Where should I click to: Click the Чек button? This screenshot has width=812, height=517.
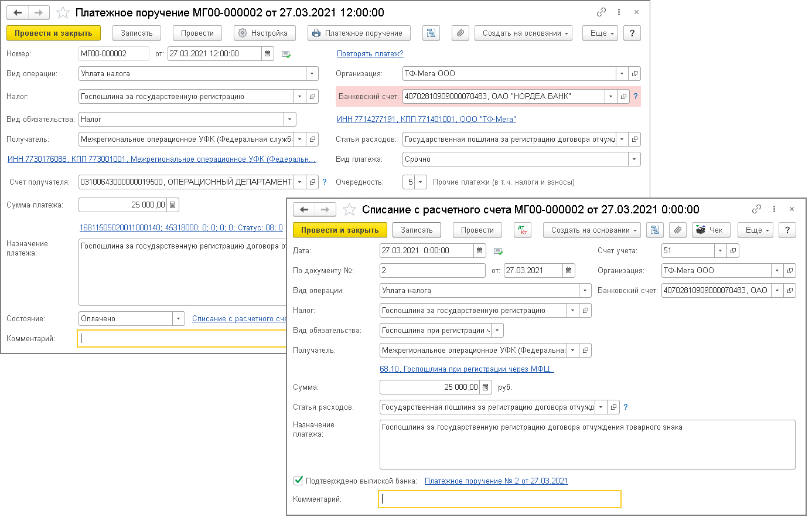[x=711, y=230]
